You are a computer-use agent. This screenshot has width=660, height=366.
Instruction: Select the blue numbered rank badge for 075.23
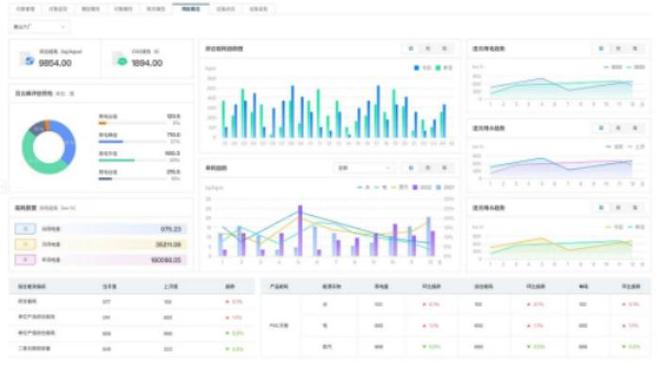(25, 229)
